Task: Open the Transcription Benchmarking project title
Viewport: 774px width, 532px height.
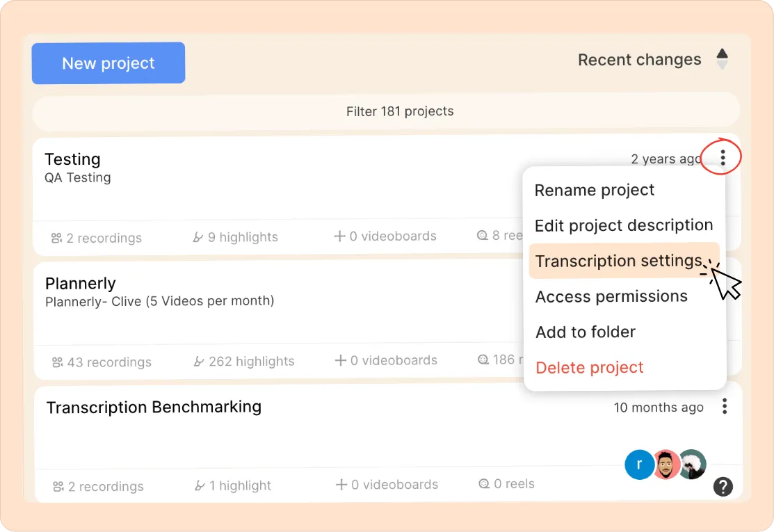Action: point(154,407)
